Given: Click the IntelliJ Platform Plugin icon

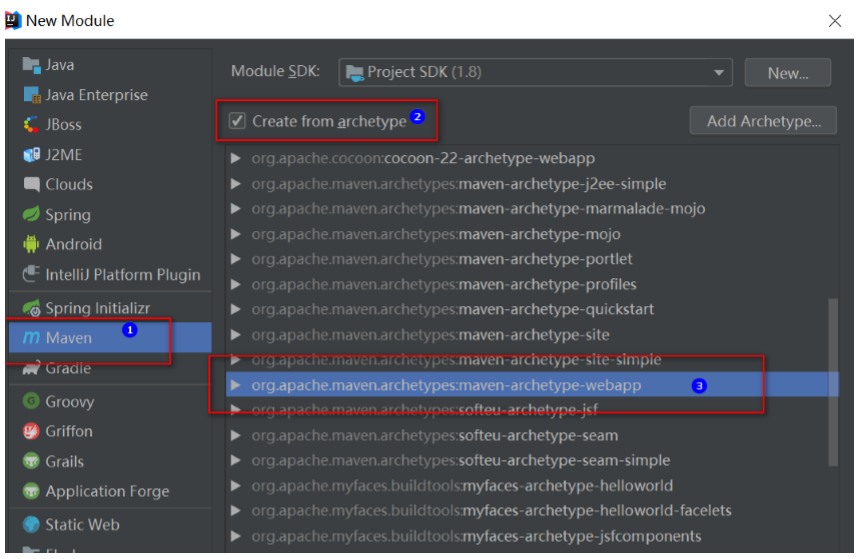Looking at the screenshot, I should click(x=31, y=274).
